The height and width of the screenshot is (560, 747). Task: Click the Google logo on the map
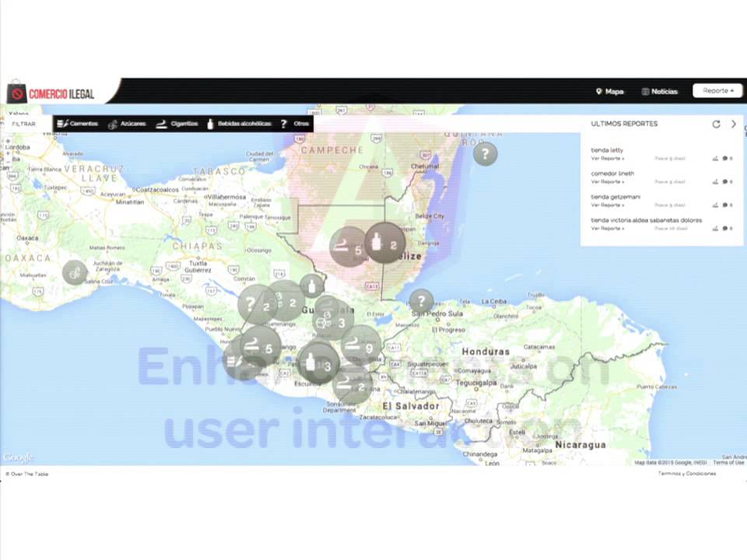pos(18,457)
